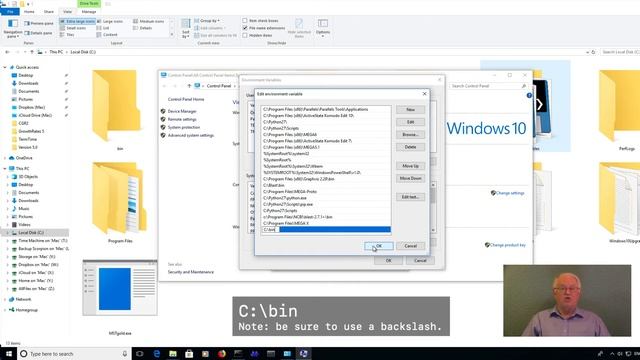Enable Item check boxes option
The height and width of the screenshot is (360, 640).
click(245, 20)
